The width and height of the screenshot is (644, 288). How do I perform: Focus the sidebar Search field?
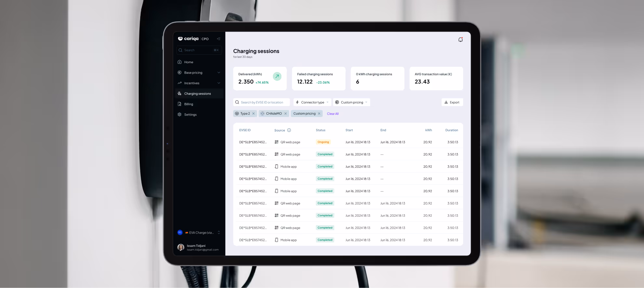coord(199,50)
